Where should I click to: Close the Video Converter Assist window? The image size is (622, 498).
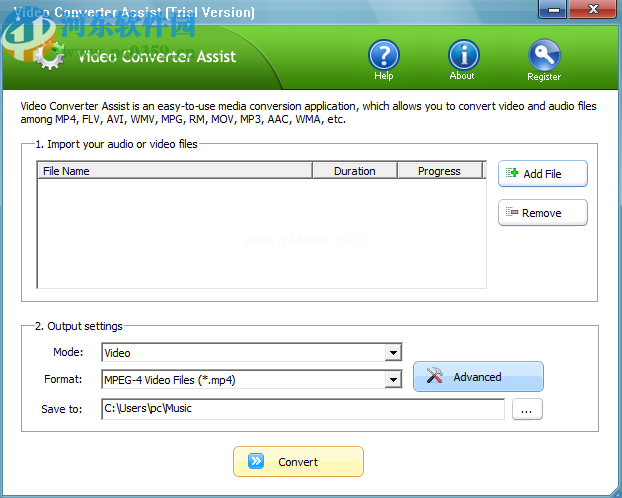[x=593, y=10]
